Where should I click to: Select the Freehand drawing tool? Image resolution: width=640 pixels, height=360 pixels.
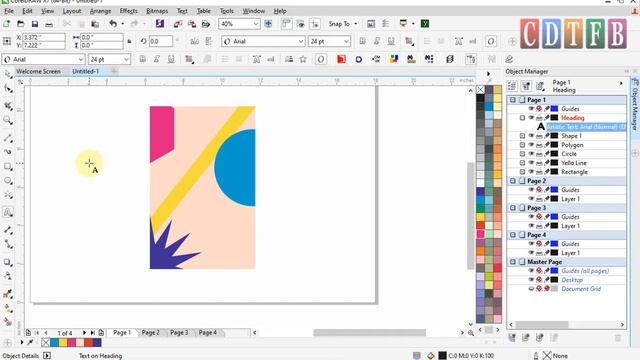coord(8,138)
